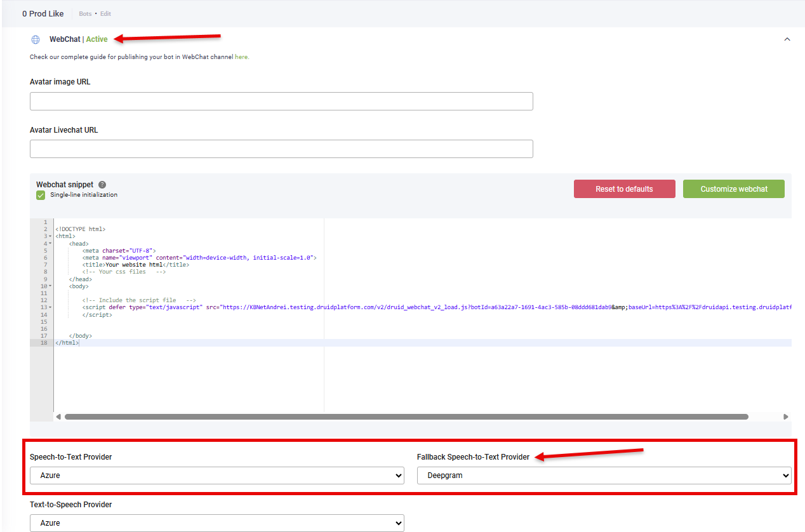Go to Bots in the breadcrumb

(x=85, y=14)
